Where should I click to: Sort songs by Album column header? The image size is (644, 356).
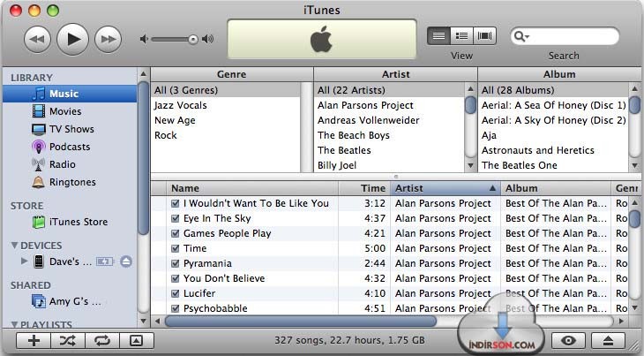pyautogui.click(x=556, y=188)
